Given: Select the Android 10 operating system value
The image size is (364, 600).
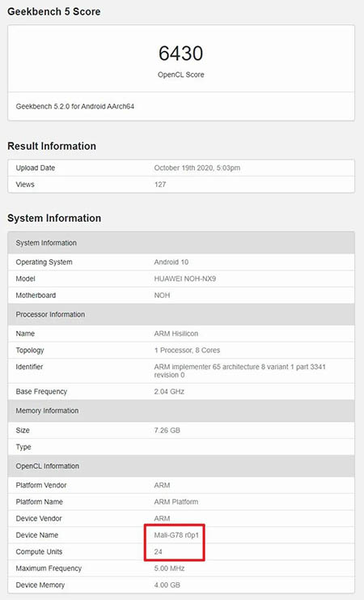Looking at the screenshot, I should click(171, 262).
